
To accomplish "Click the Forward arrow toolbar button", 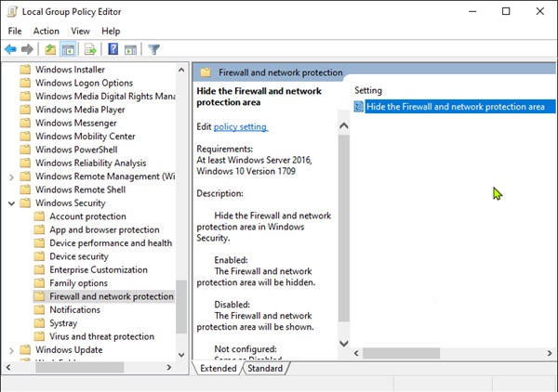I will (27, 49).
